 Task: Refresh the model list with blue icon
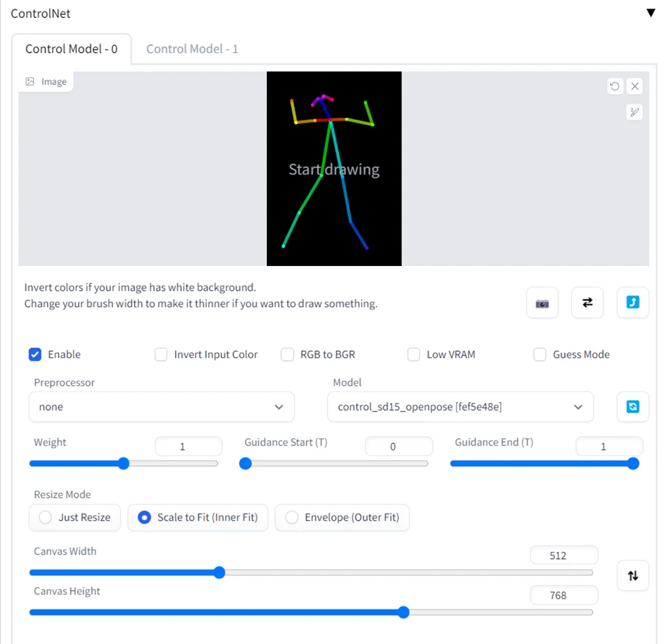633,407
